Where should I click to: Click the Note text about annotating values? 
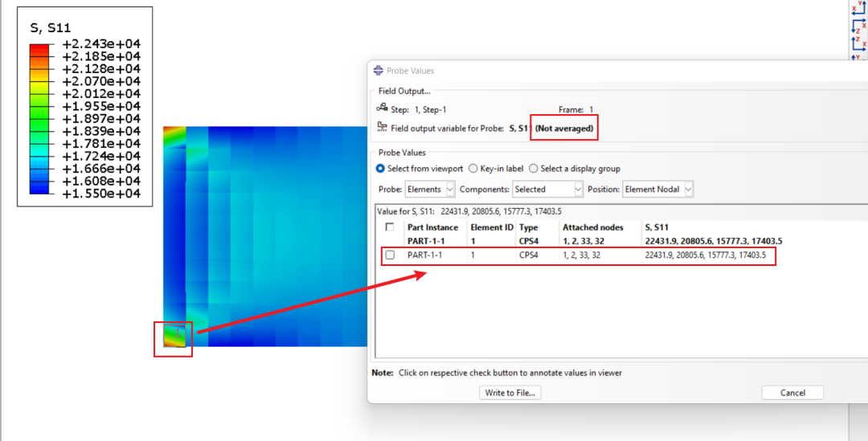[497, 373]
